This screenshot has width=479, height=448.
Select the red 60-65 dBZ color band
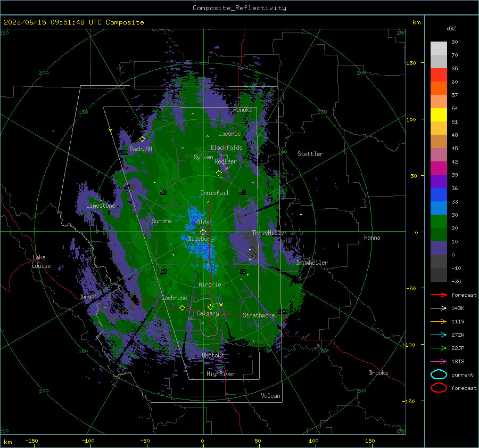click(439, 75)
